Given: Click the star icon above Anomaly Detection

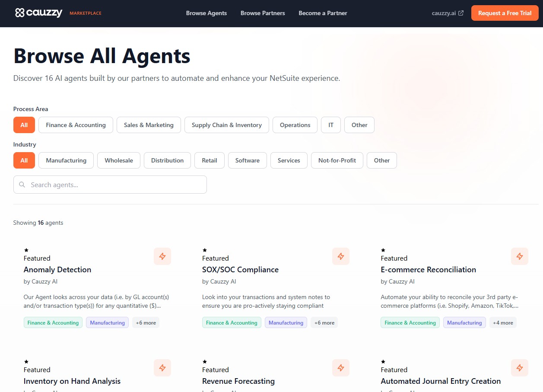Looking at the screenshot, I should pos(26,250).
